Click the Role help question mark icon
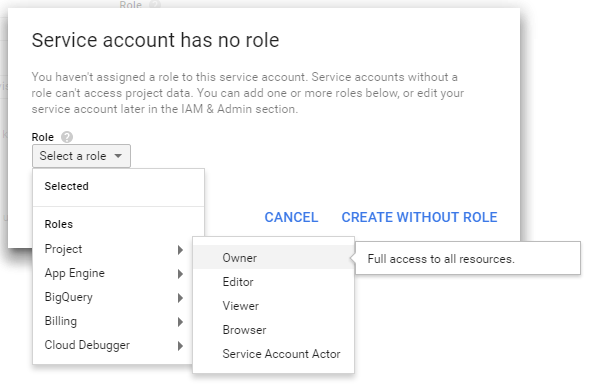The height and width of the screenshot is (390, 609). coord(67,137)
